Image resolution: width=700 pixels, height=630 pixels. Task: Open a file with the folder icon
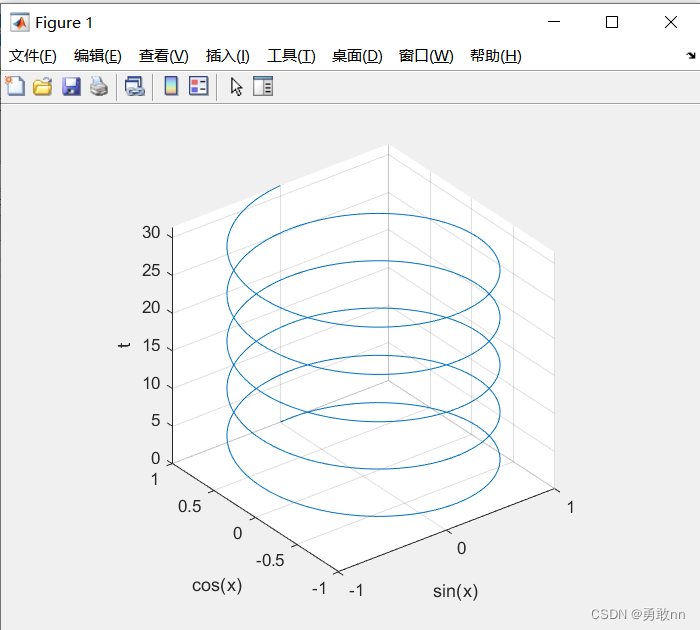tap(43, 86)
